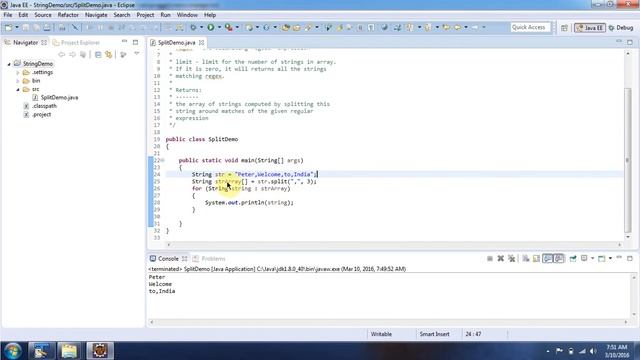Click the editor vertical scrollbar

(x=628, y=160)
